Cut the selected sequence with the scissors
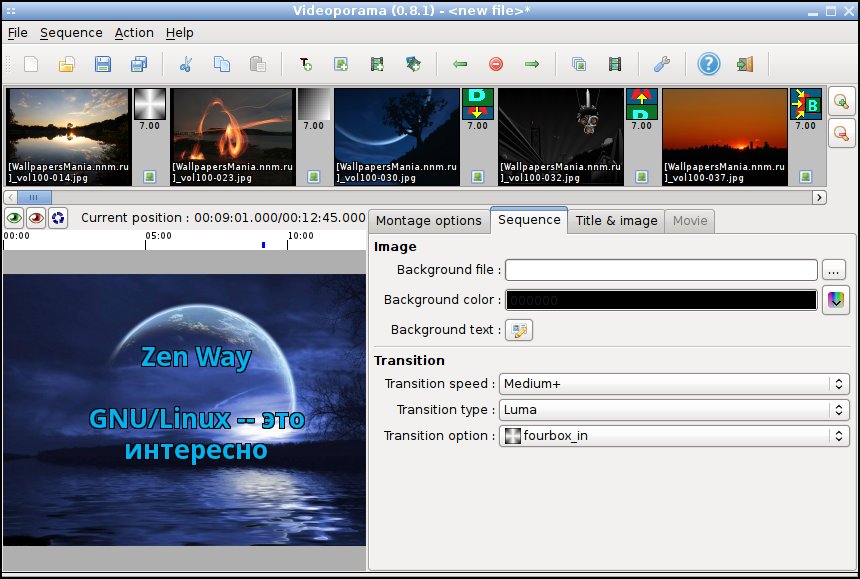Screen dimensions: 860x579 pyautogui.click(x=186, y=64)
